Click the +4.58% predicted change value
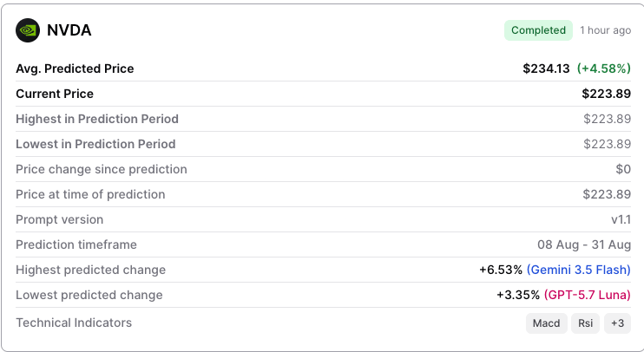 point(604,68)
